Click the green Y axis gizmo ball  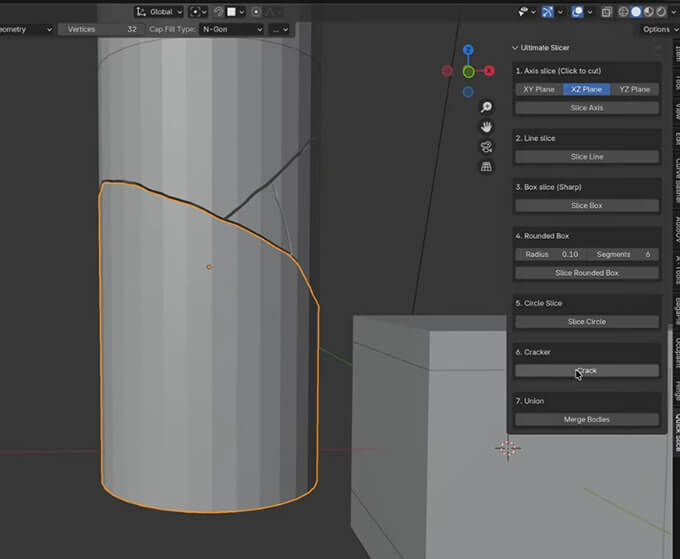[x=468, y=71]
